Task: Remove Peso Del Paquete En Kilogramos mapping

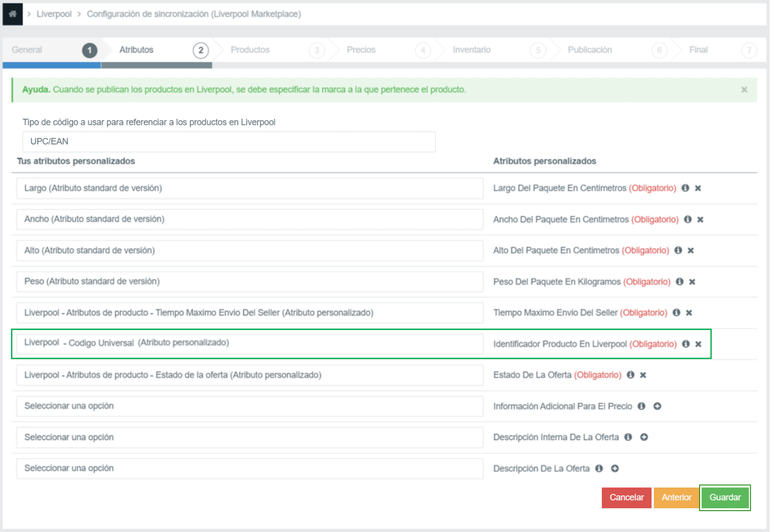Action: 693,282
